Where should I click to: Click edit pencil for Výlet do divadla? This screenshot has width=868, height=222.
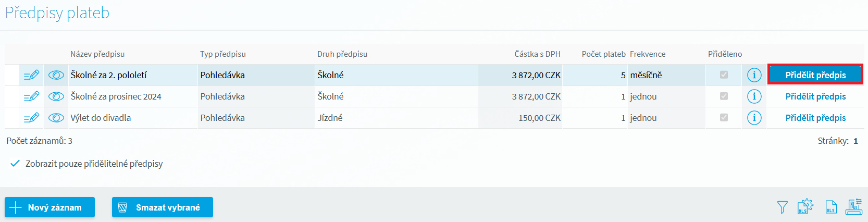[x=31, y=118]
